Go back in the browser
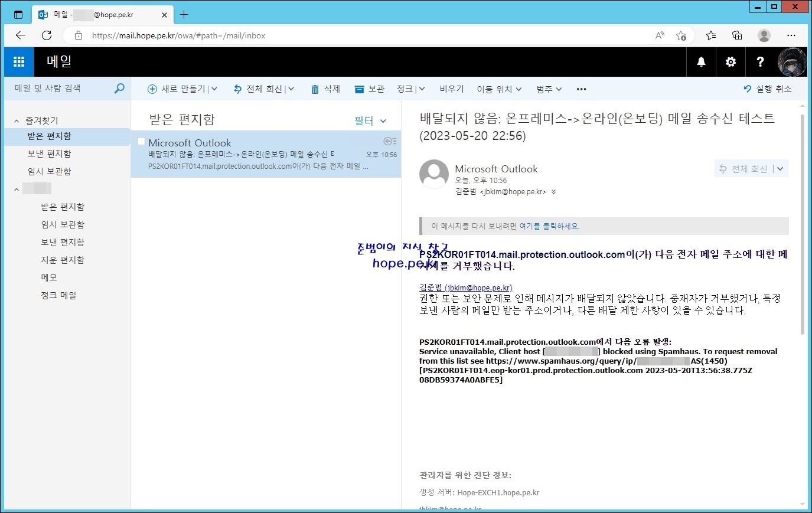 click(x=21, y=35)
